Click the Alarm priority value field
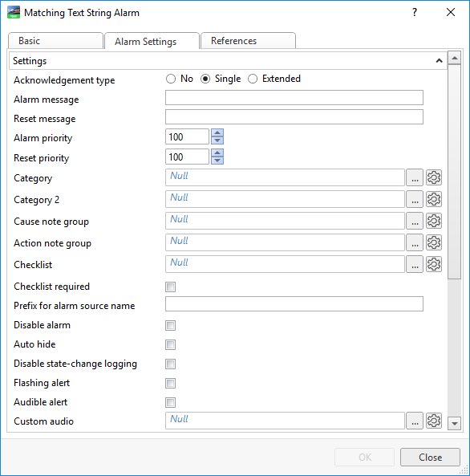The height and width of the screenshot is (476, 470). tap(187, 136)
